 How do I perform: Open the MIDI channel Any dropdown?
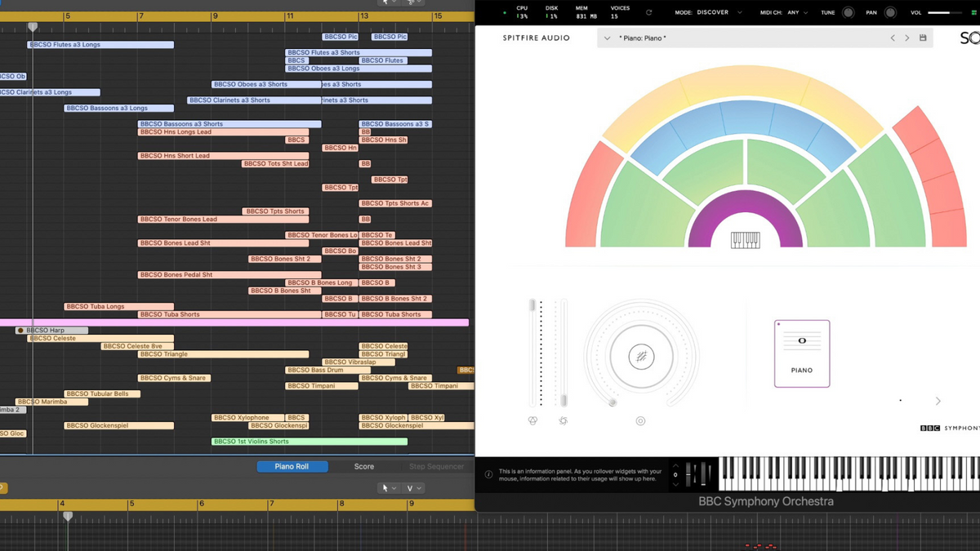pos(792,12)
